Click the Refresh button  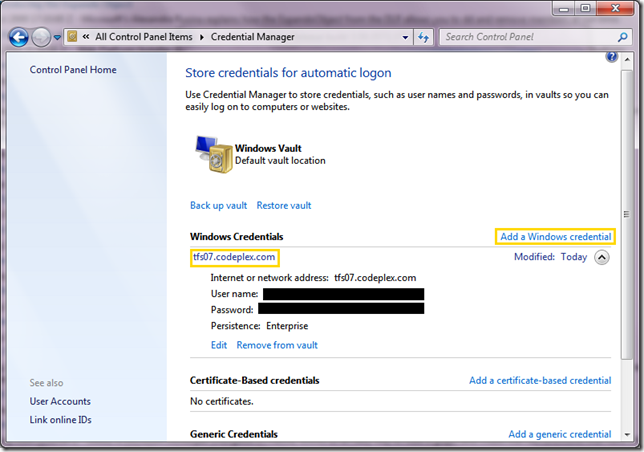point(423,37)
